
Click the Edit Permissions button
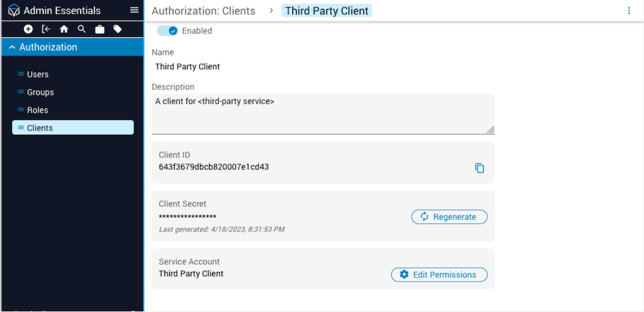coord(439,275)
